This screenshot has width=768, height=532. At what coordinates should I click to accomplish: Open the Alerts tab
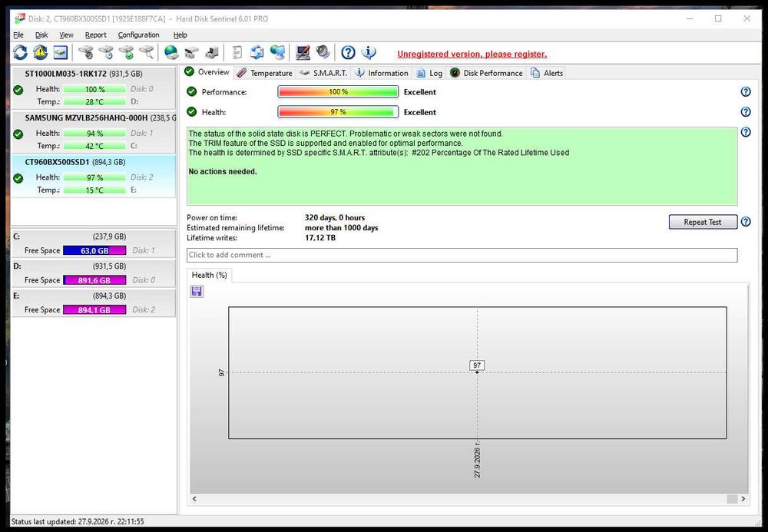[x=547, y=73]
